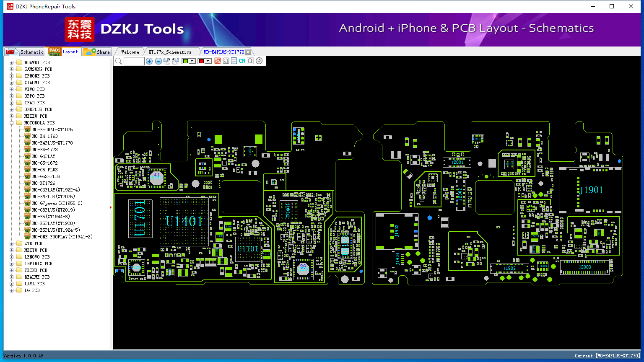Open MO-E4-1763 layout file

pos(45,136)
